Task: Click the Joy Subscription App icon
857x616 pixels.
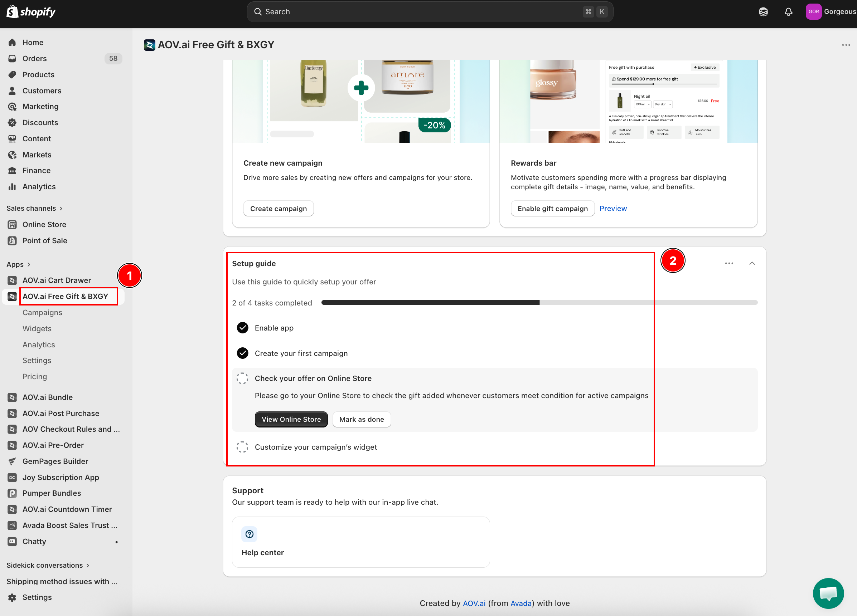Action: [x=12, y=478]
